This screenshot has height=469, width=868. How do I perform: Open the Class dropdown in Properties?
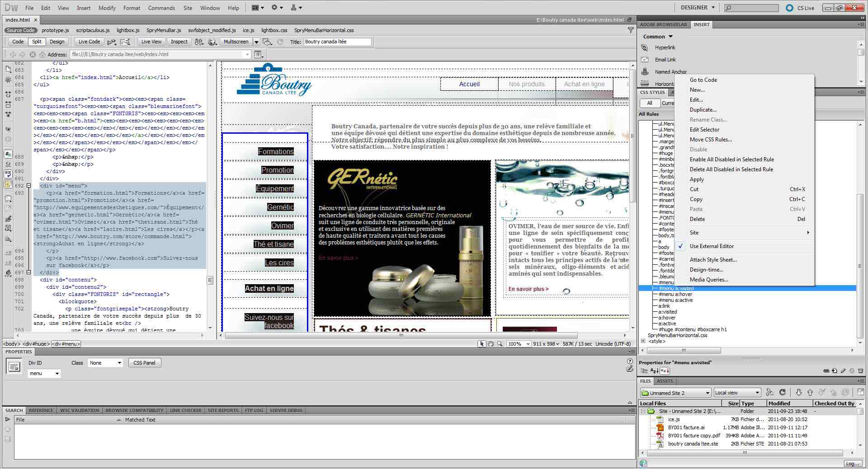106,363
